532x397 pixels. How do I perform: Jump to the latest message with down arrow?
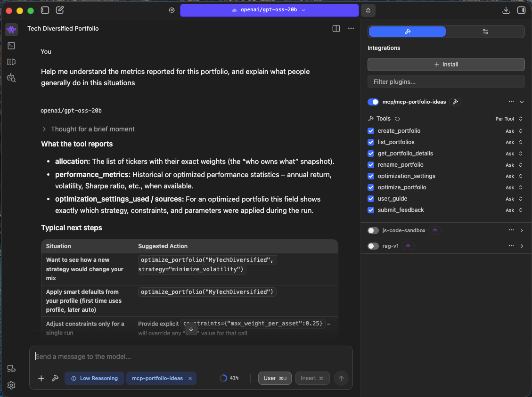tap(191, 329)
